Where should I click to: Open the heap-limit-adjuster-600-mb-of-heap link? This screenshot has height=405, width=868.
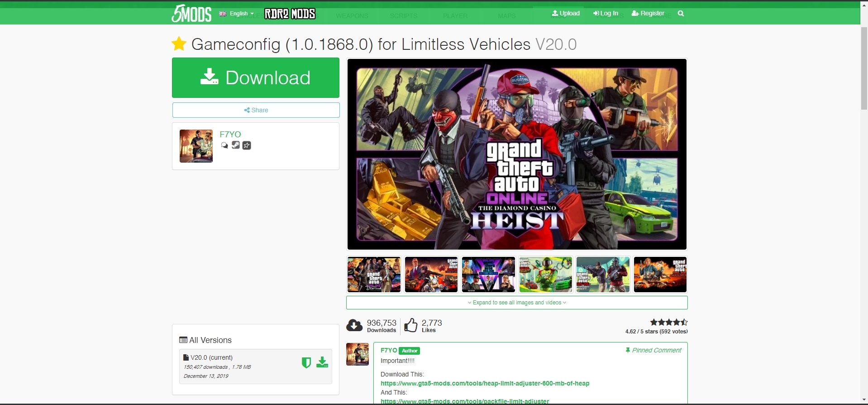pos(485,383)
